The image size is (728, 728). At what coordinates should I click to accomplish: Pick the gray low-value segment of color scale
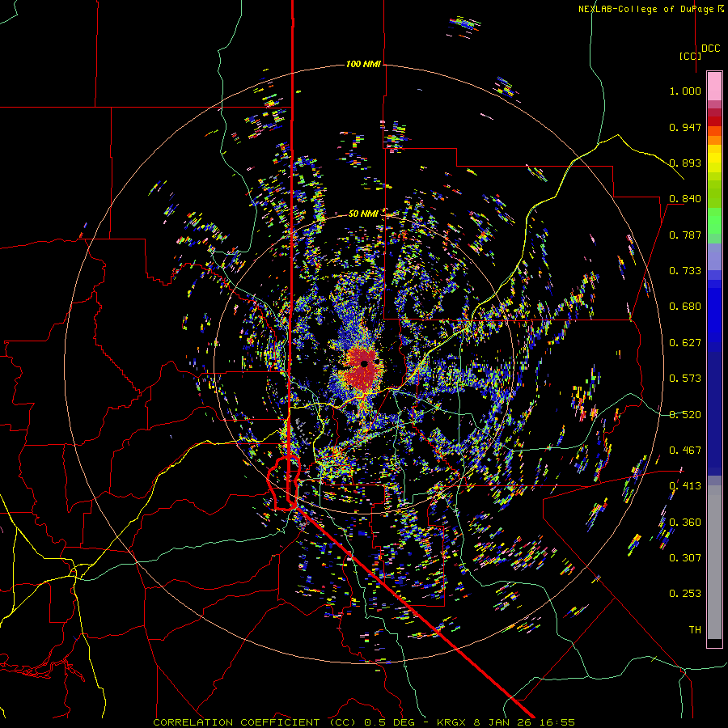(x=714, y=562)
